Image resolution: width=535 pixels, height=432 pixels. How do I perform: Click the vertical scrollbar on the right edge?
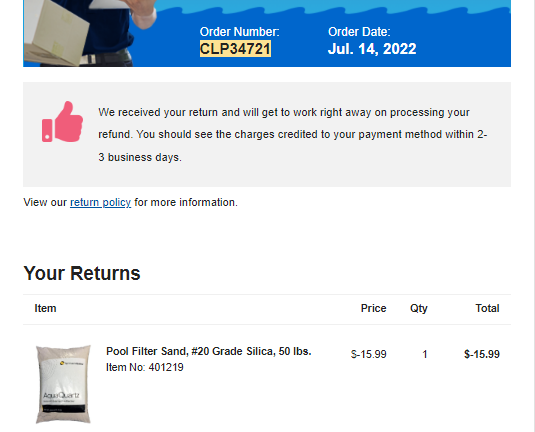click(532, 216)
